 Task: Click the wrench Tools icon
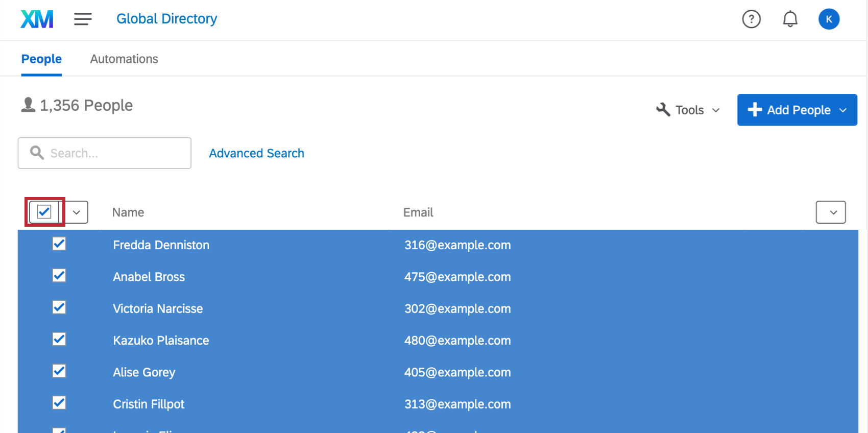[x=663, y=110]
